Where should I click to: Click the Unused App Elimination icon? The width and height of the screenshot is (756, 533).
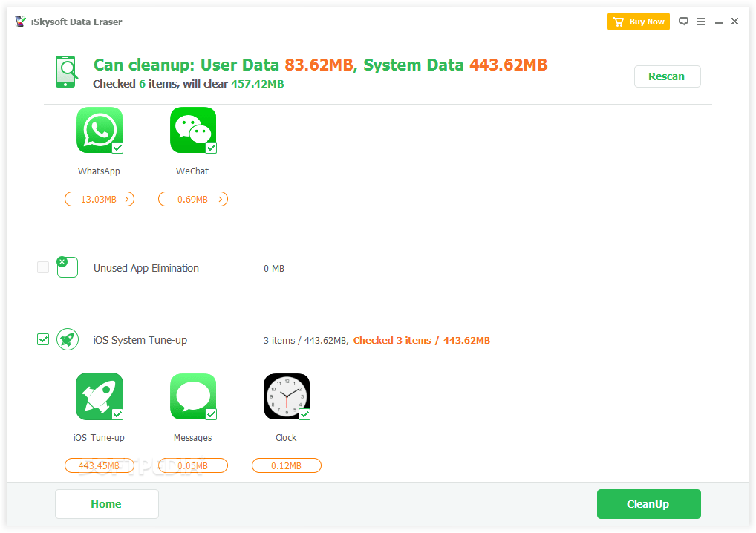(x=67, y=266)
